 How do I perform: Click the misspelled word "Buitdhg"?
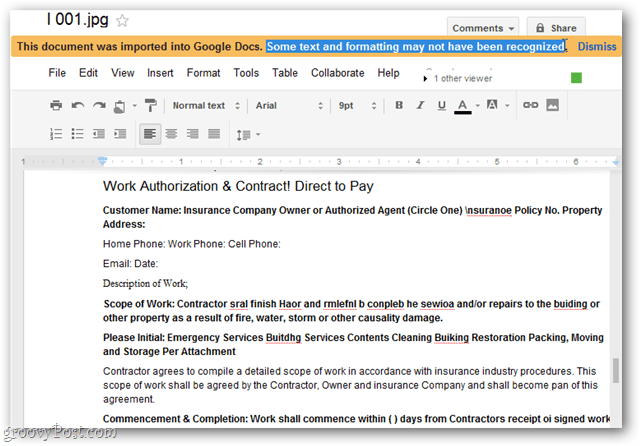pos(283,338)
